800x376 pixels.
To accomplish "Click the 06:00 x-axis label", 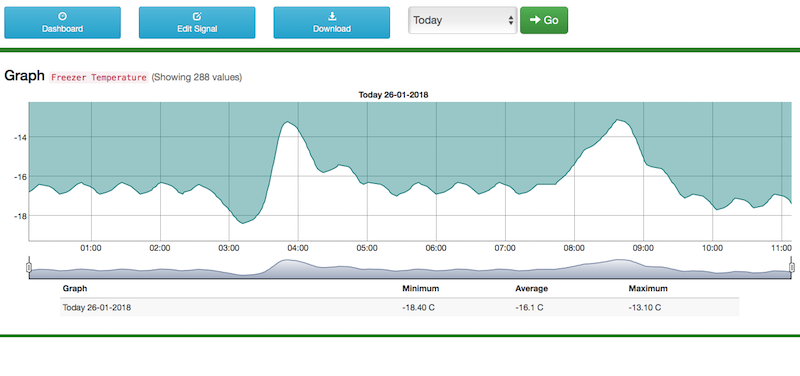I will (436, 248).
